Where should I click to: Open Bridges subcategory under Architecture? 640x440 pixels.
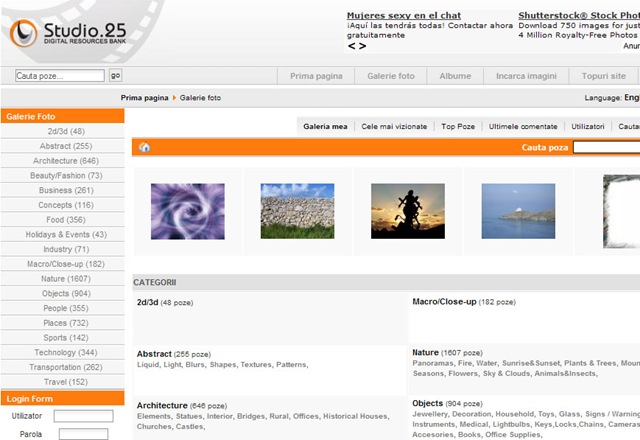[x=250, y=416]
